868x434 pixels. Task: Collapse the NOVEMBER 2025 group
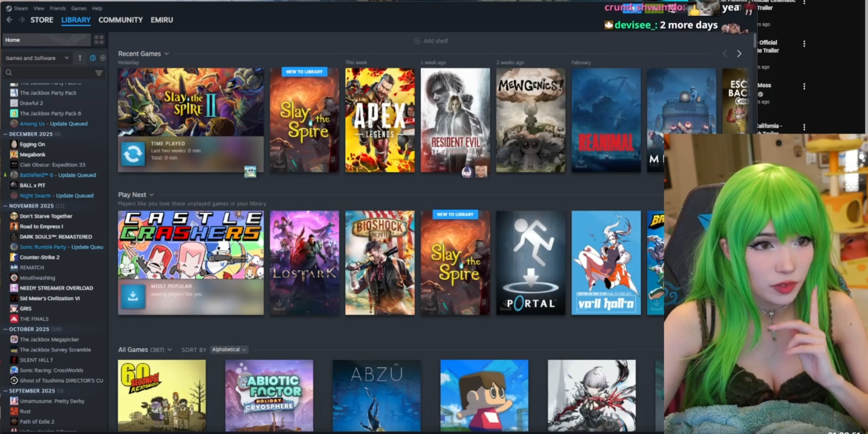click(x=5, y=206)
